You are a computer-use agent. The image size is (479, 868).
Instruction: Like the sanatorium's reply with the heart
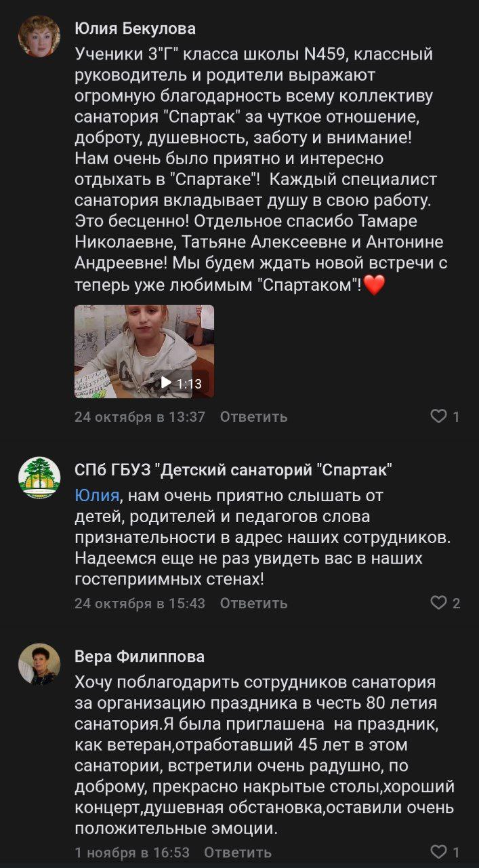439,603
